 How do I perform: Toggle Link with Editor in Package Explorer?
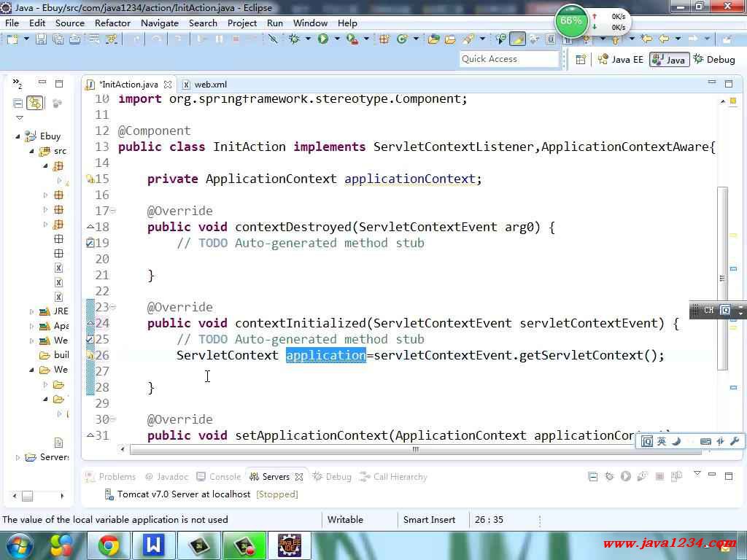(35, 103)
